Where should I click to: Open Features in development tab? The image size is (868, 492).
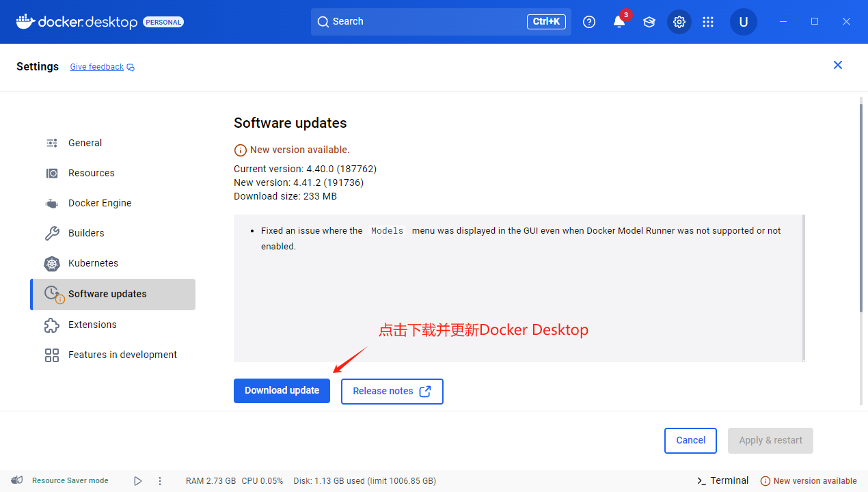[x=113, y=355]
